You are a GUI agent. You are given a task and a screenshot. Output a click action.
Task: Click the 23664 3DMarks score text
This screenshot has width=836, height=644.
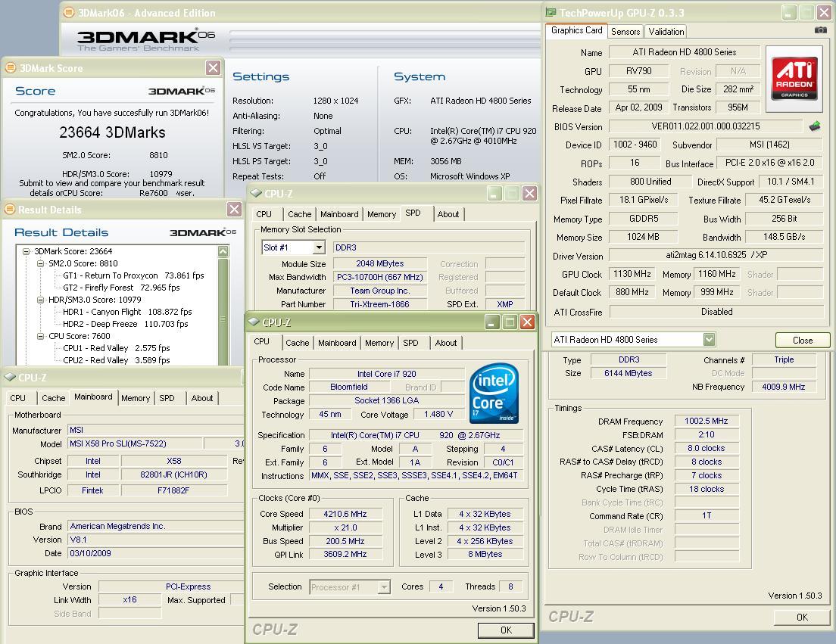pyautogui.click(x=113, y=132)
